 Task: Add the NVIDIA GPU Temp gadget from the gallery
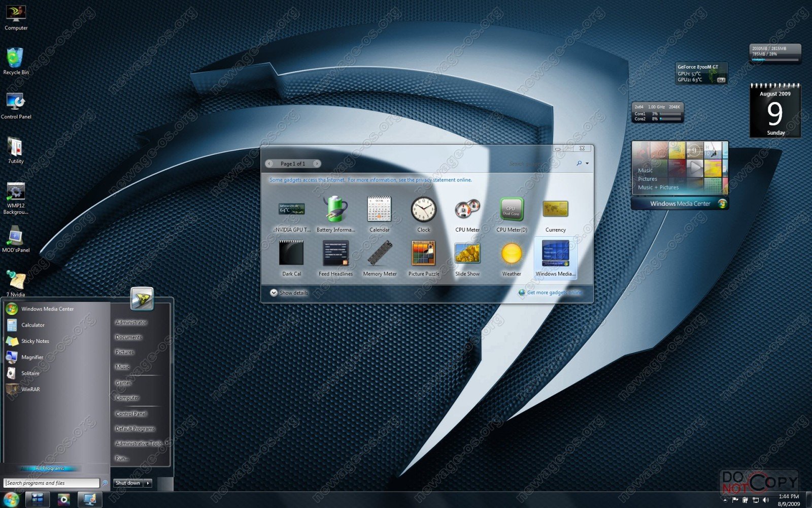click(292, 213)
